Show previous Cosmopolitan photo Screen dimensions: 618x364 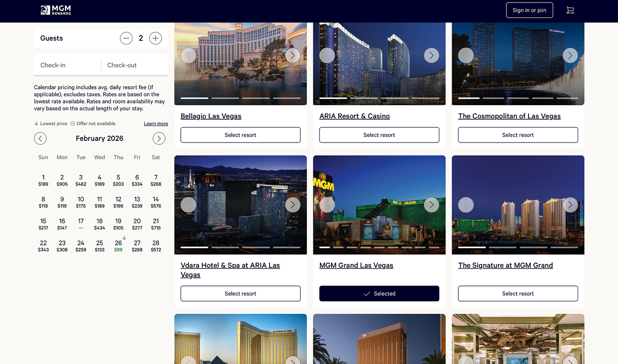pyautogui.click(x=466, y=55)
